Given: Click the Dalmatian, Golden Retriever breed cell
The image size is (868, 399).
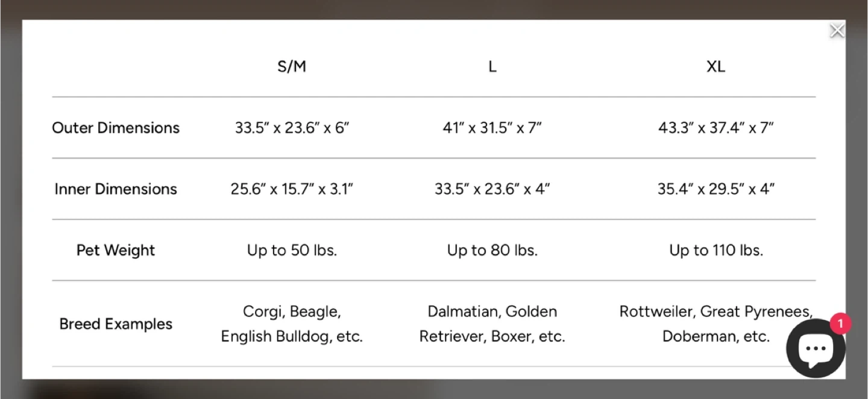Looking at the screenshot, I should pos(492,324).
